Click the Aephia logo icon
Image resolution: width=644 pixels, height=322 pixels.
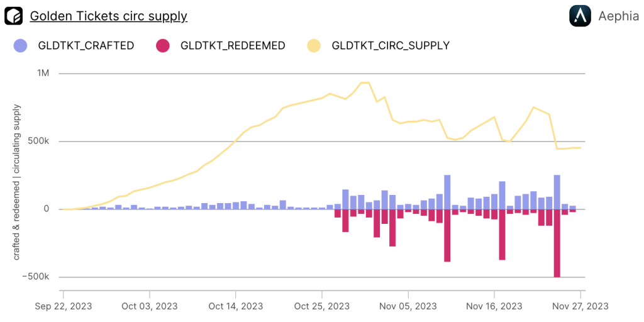[580, 16]
